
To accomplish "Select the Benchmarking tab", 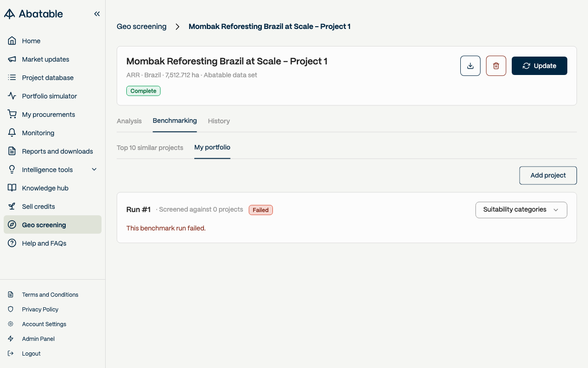I will click(x=175, y=121).
